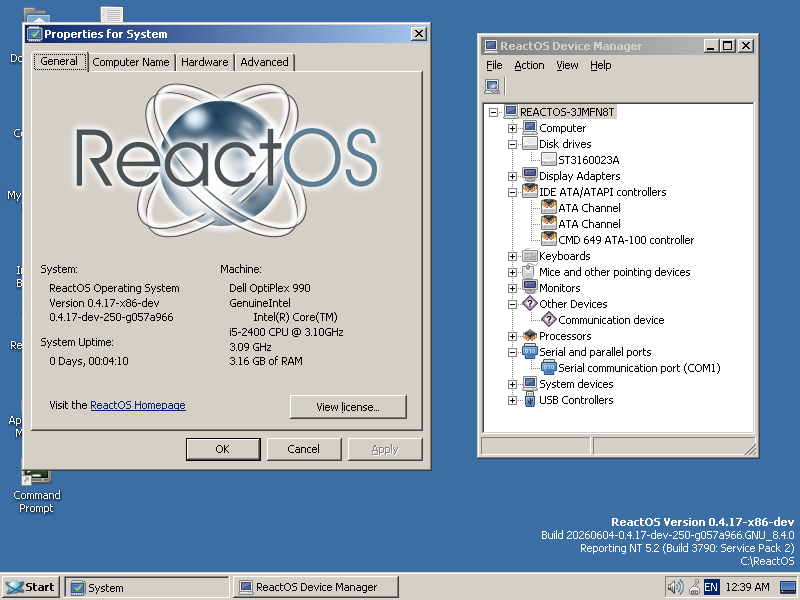Open the File menu in Device Manager
Screen dimensions: 800x600
[x=494, y=65]
